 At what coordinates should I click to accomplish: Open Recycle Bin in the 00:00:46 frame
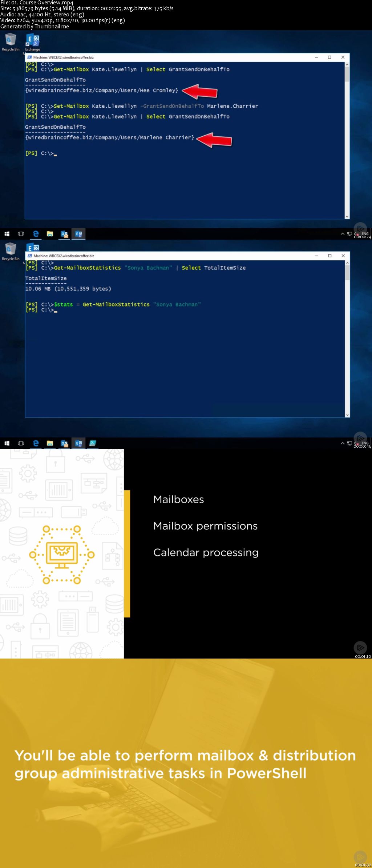click(11, 251)
